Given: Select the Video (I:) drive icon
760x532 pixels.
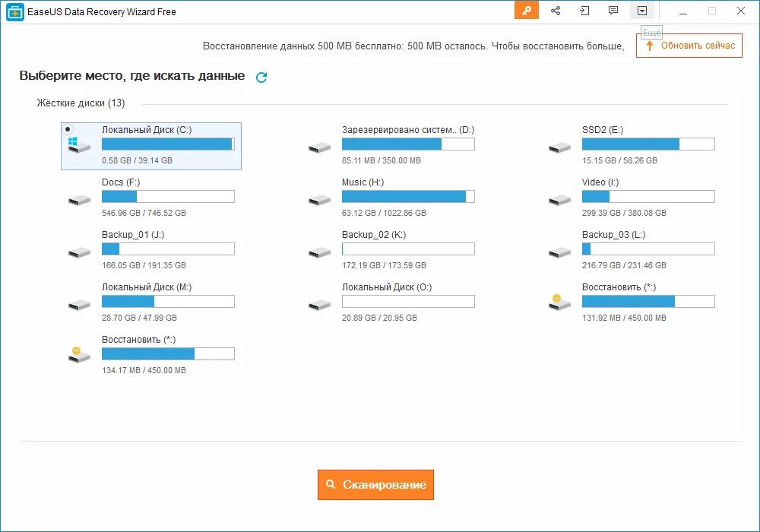Looking at the screenshot, I should [x=559, y=200].
